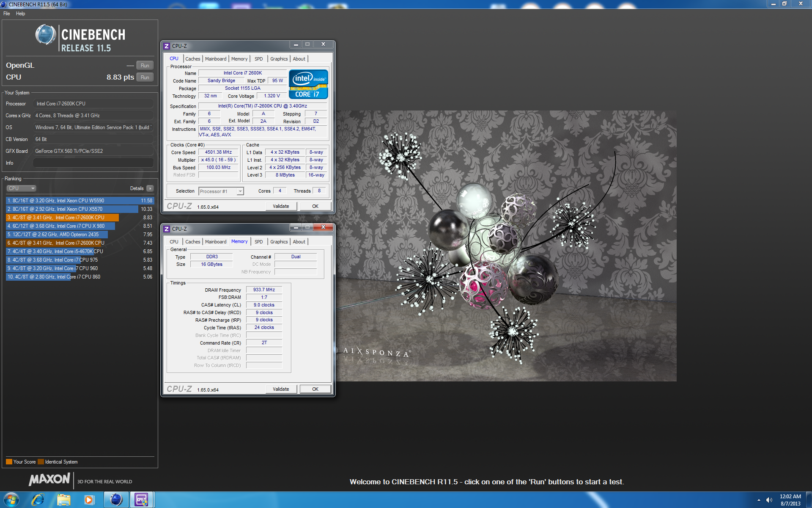Click the Z icon in Memory CPU-Z title bar
Image resolution: width=812 pixels, height=508 pixels.
pyautogui.click(x=167, y=229)
